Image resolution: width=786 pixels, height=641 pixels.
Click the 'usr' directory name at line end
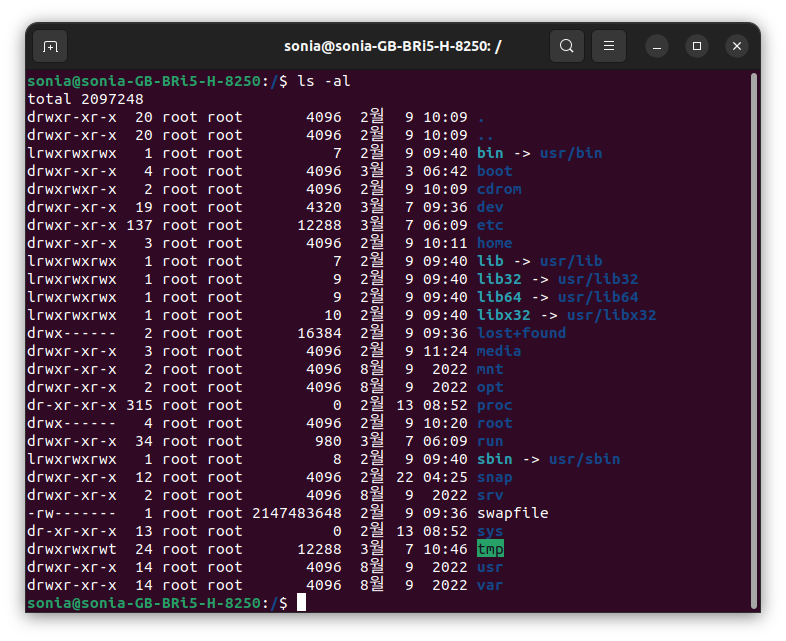pyautogui.click(x=490, y=567)
